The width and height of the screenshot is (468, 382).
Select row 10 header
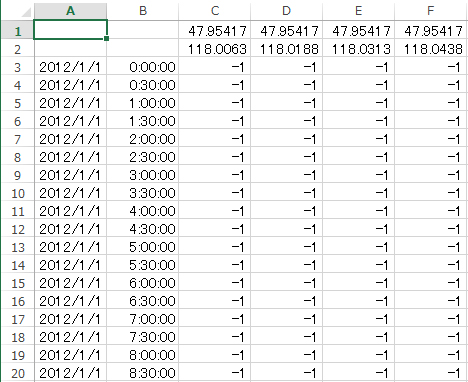click(x=17, y=193)
